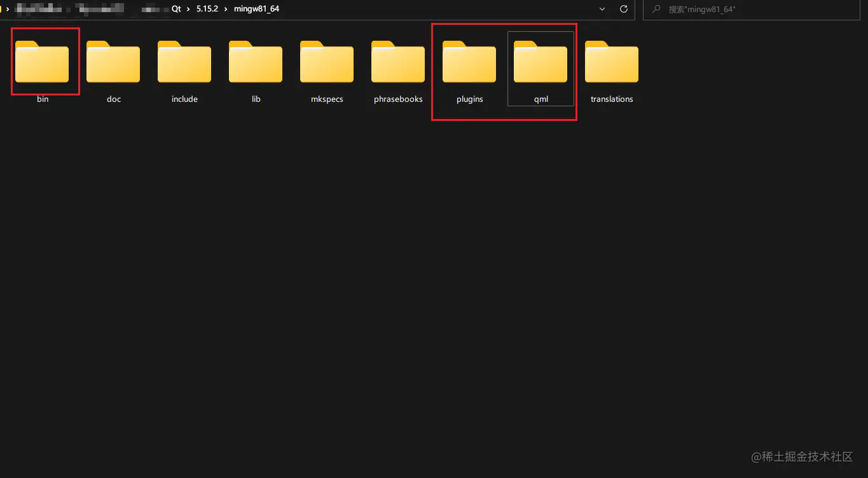Refresh the current folder view

624,9
